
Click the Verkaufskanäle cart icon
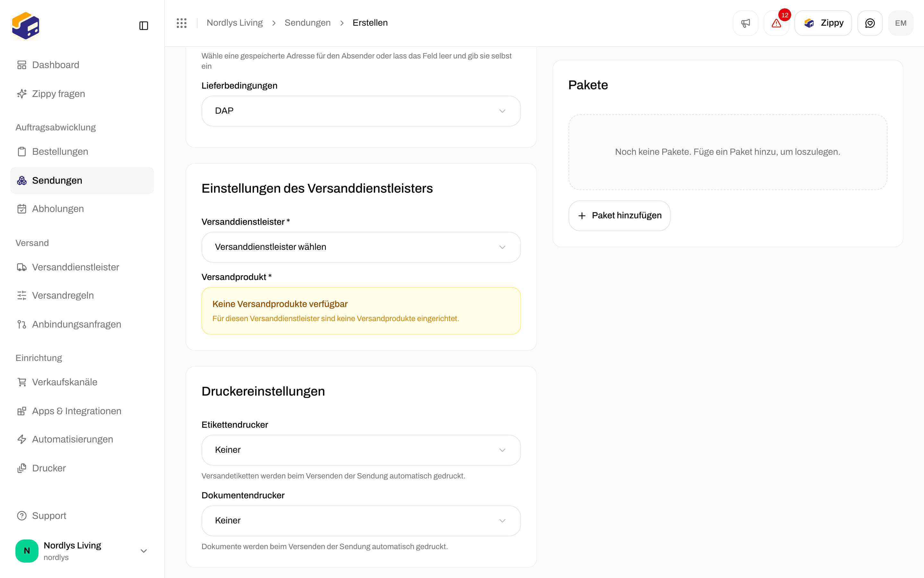(x=22, y=382)
